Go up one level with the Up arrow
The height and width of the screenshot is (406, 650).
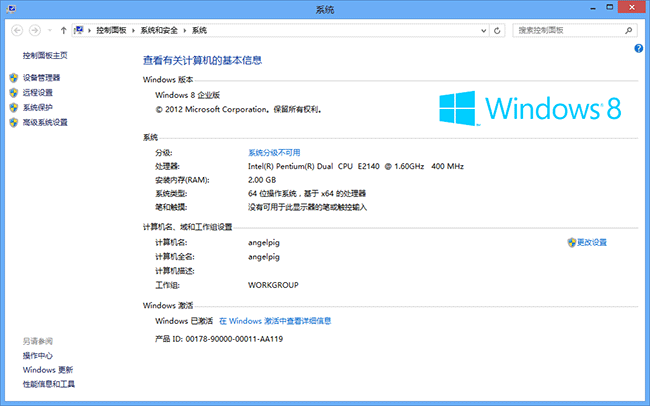pyautogui.click(x=63, y=30)
